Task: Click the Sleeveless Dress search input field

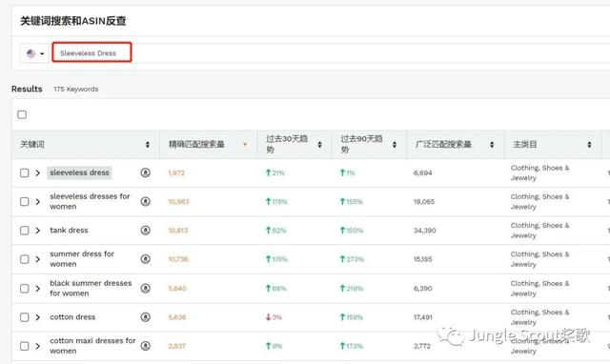Action: tap(91, 53)
